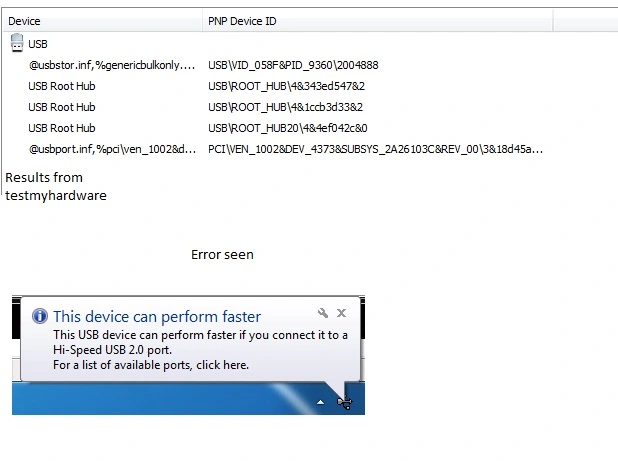Click the USB category icon
The width and height of the screenshot is (618, 461).
(16, 43)
